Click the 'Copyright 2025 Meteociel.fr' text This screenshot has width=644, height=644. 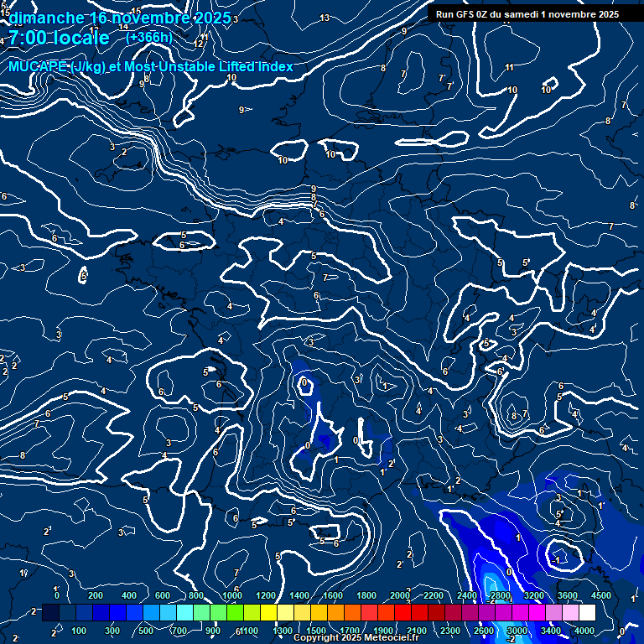coord(356,637)
